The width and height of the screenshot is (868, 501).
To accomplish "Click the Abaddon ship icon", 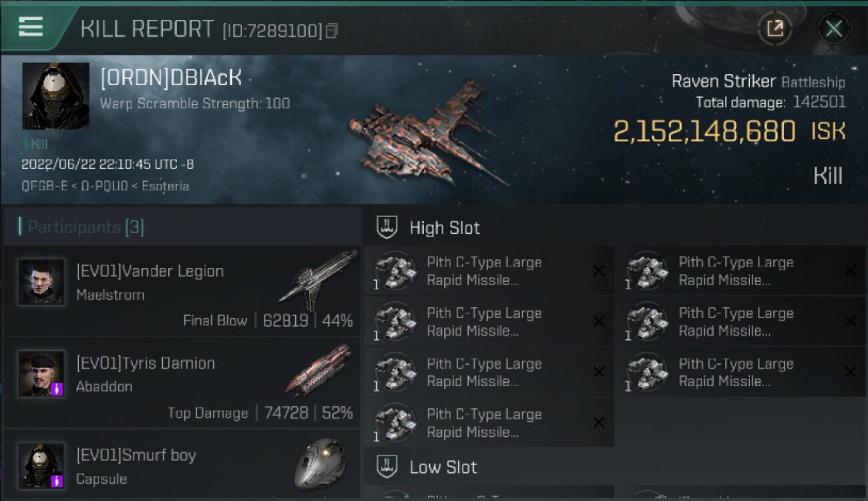I will (319, 371).
